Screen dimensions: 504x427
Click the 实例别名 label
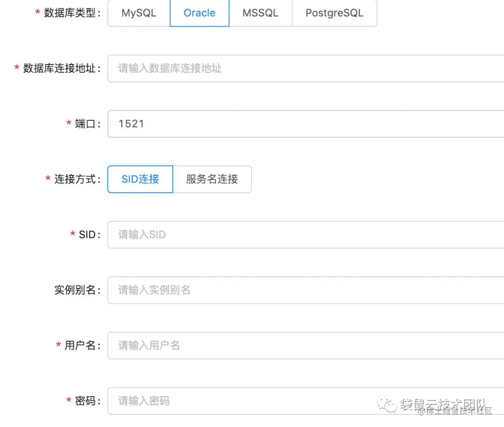(x=77, y=290)
